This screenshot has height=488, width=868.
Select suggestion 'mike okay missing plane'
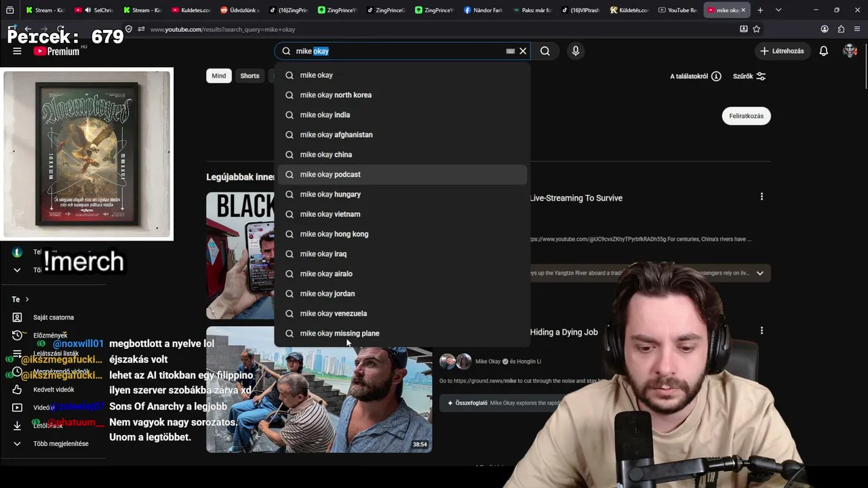(x=402, y=333)
